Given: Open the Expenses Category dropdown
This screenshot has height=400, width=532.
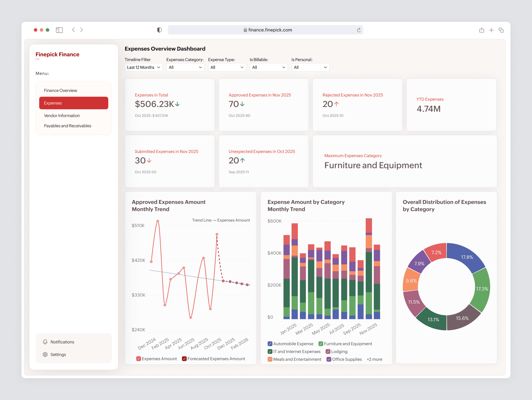Looking at the screenshot, I should pyautogui.click(x=185, y=67).
